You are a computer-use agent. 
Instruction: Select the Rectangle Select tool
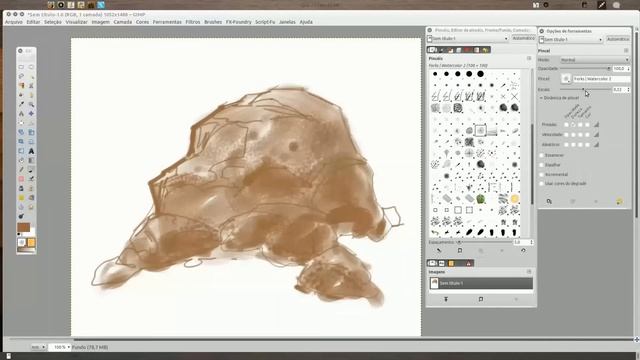(21, 67)
